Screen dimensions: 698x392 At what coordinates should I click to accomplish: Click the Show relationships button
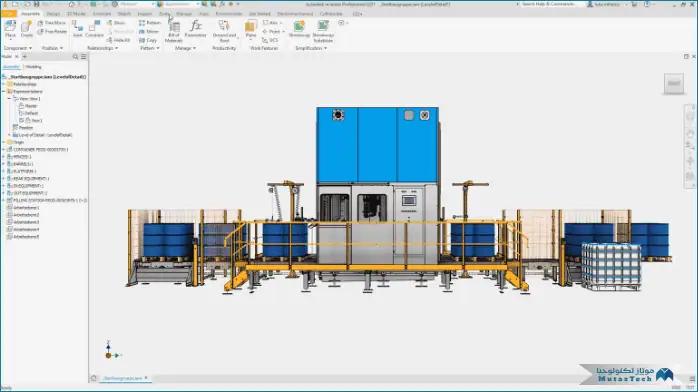(116, 23)
